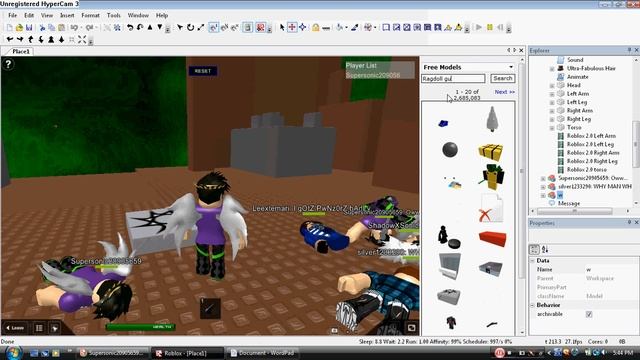Screen dimensions: 640x360
Task: Click the Zoom extents crossed arrows icon
Action: [82, 40]
